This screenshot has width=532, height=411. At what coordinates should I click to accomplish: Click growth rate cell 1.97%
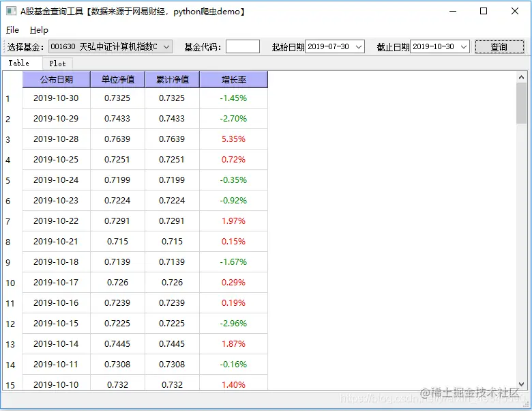pyautogui.click(x=234, y=221)
